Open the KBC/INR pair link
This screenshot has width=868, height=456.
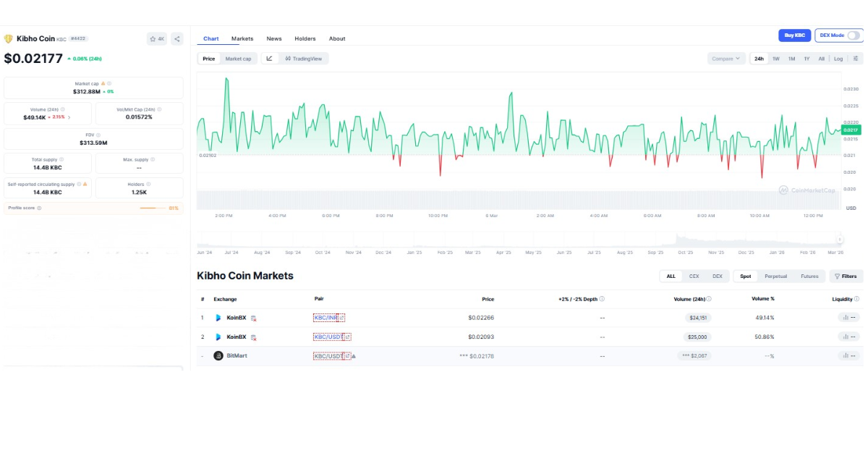click(x=325, y=318)
